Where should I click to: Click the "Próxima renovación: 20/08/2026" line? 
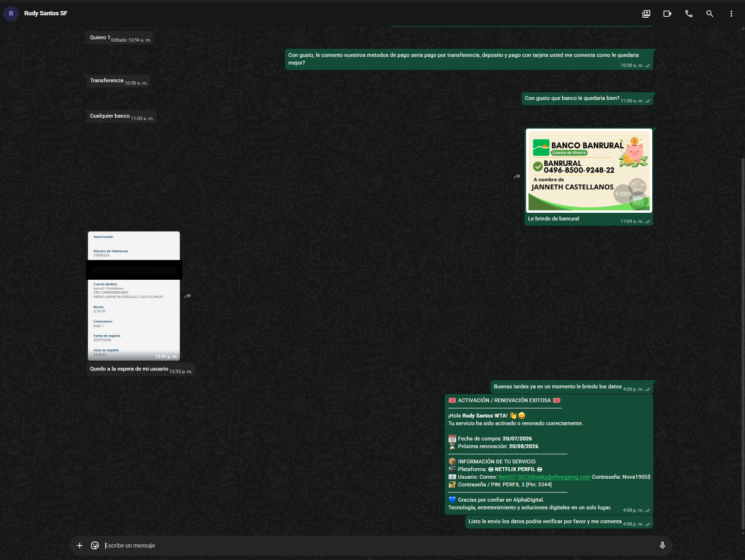pos(493,446)
